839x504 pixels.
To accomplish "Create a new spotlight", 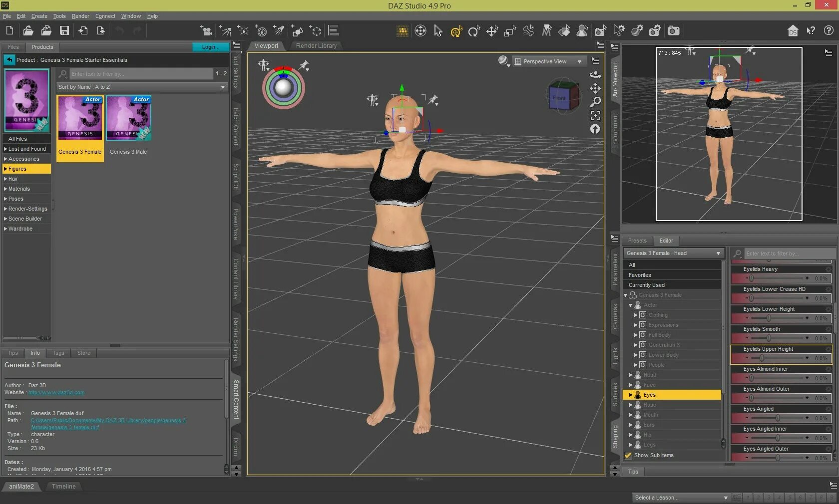I will click(279, 30).
